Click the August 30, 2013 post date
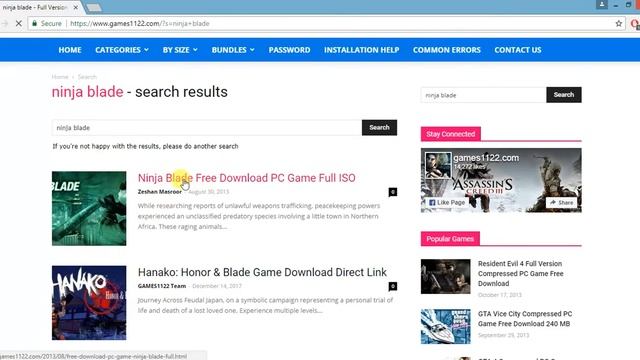The height and width of the screenshot is (360, 640). [209, 192]
